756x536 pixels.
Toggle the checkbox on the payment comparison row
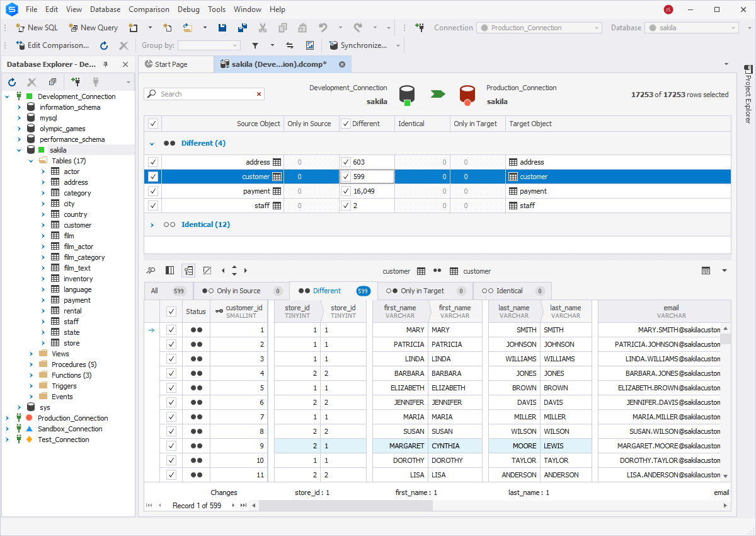point(153,190)
